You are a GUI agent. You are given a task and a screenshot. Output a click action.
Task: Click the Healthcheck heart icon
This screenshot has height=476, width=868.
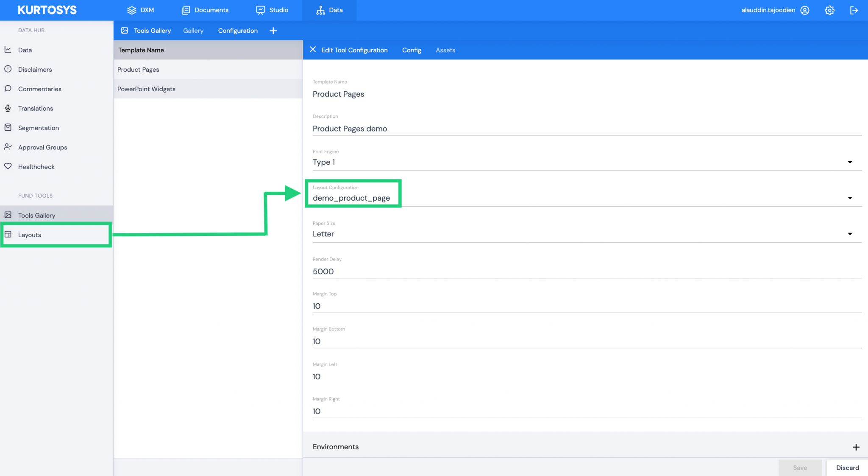tap(8, 166)
